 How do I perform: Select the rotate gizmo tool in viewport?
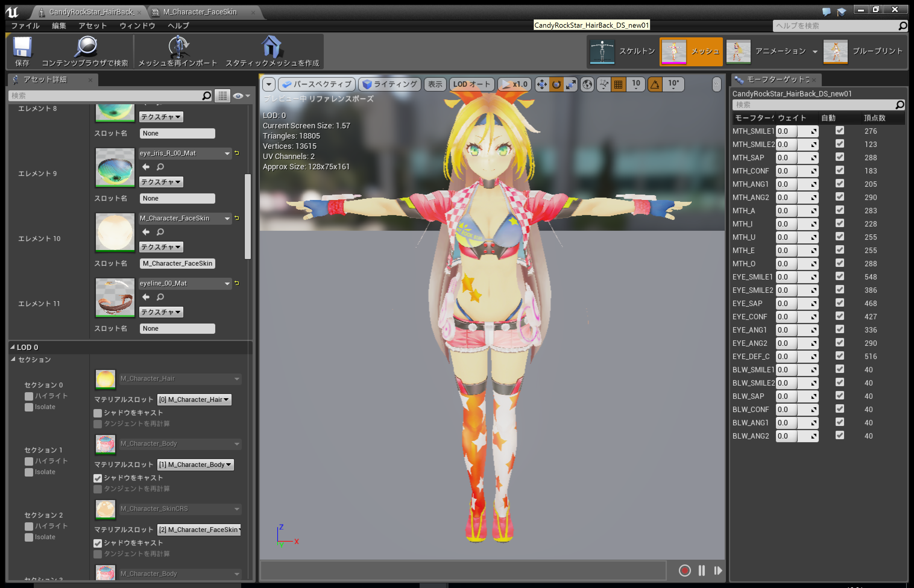(556, 84)
